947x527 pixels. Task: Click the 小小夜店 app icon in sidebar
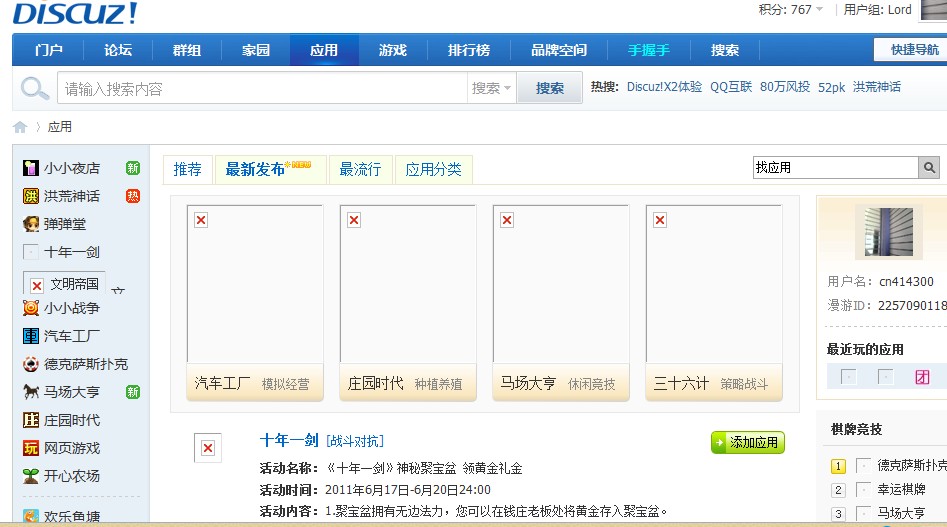pyautogui.click(x=30, y=168)
